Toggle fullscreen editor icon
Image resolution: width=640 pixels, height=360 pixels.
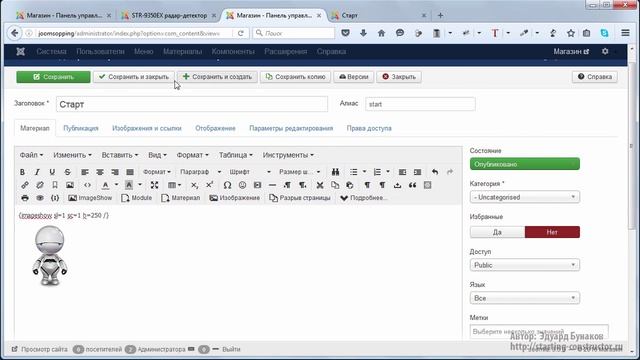[x=154, y=185]
